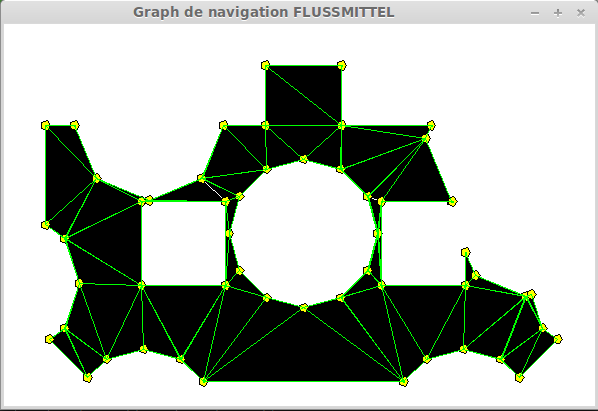This screenshot has height=411, width=598.
Task: Minimize the navigation graph window
Action: coord(535,13)
